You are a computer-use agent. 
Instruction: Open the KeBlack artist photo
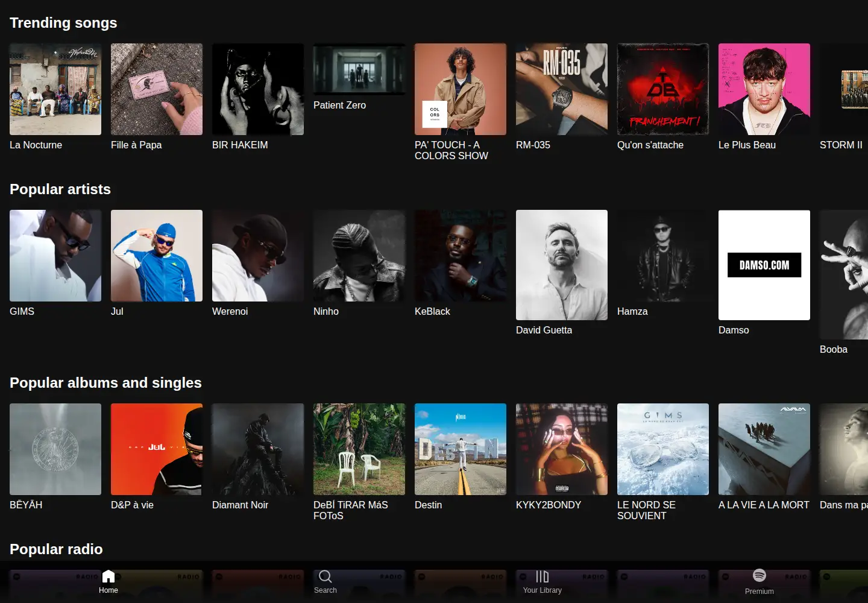461,256
